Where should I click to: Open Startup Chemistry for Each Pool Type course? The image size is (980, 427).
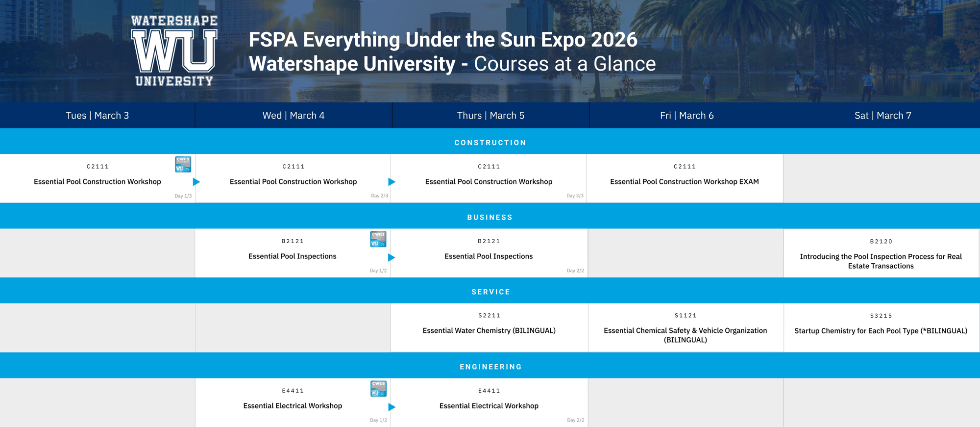click(x=881, y=331)
